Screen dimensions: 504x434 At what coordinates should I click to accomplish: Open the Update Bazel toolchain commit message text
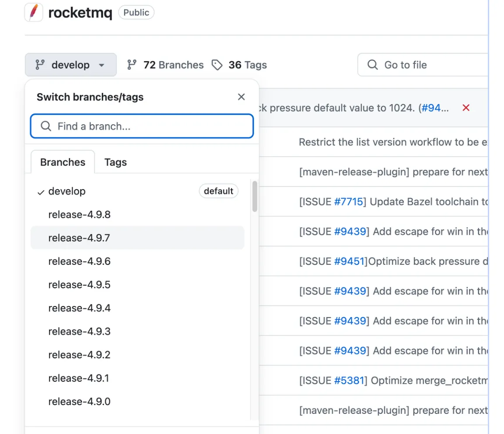(429, 201)
